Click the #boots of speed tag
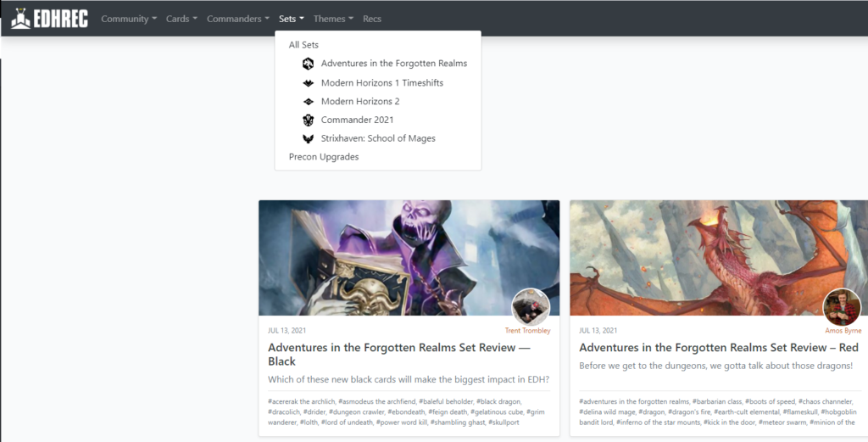Image resolution: width=868 pixels, height=442 pixels. (770, 401)
